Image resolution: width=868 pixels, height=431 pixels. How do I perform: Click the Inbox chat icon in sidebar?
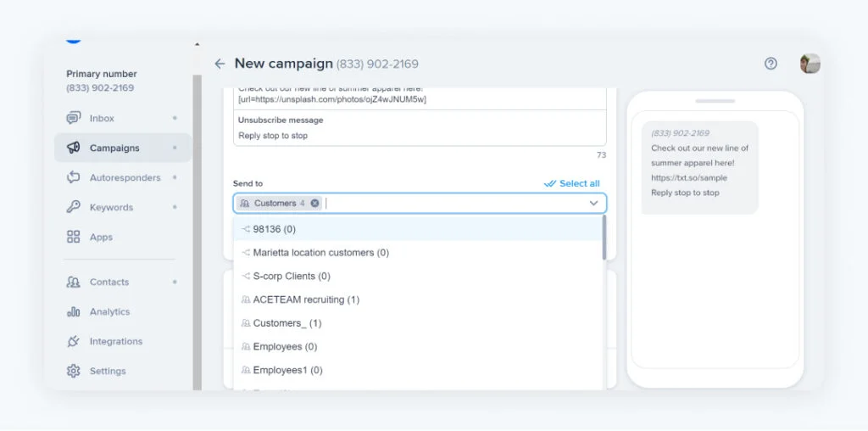click(74, 118)
